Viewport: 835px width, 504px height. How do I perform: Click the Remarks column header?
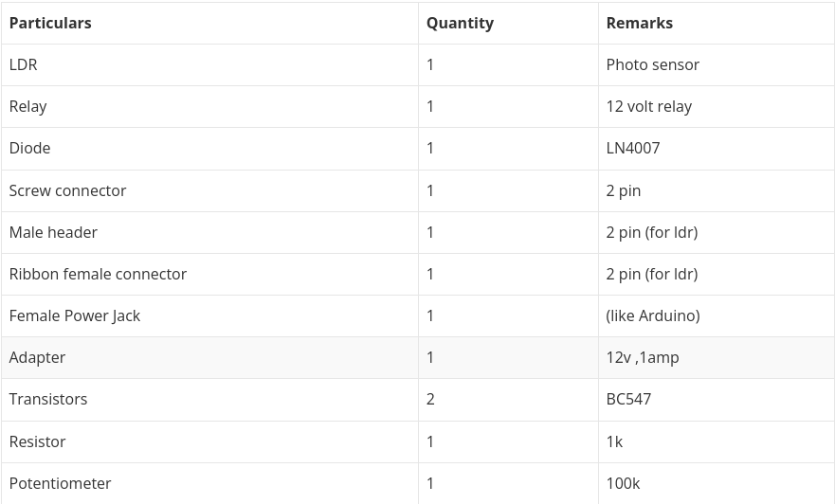(x=639, y=23)
